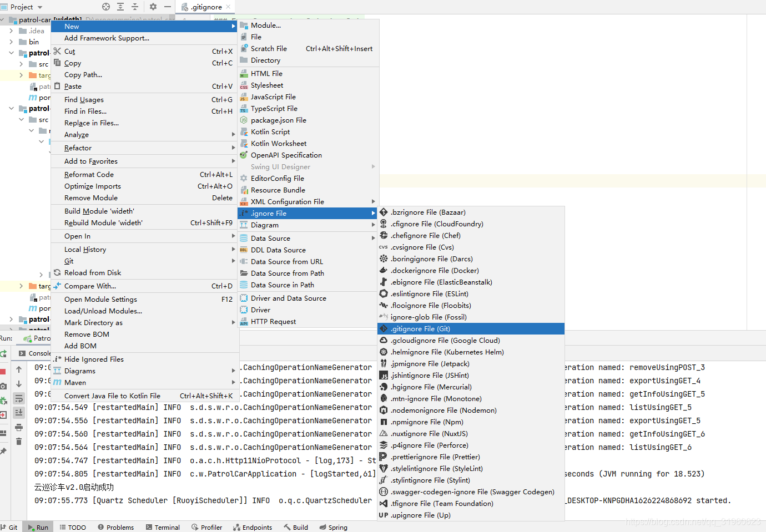766x532 pixels.
Task: Open the New submenu
Action: [144, 27]
